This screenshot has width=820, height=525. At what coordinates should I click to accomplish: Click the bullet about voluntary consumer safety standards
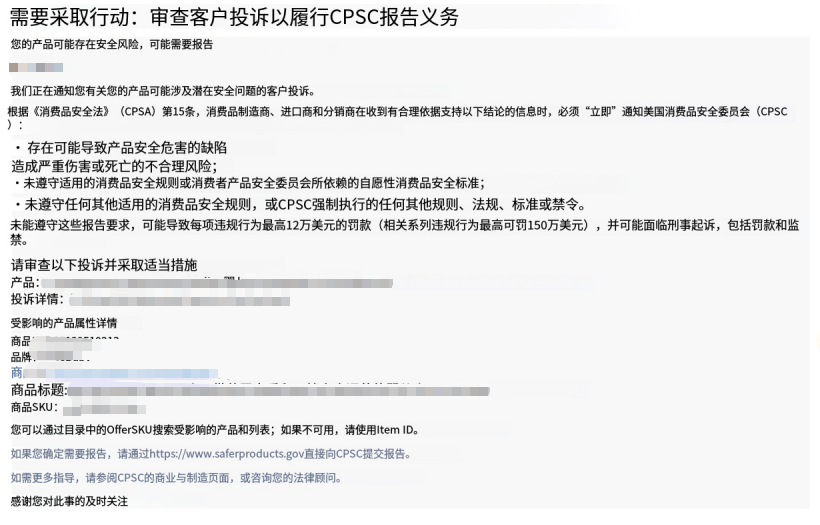249,183
